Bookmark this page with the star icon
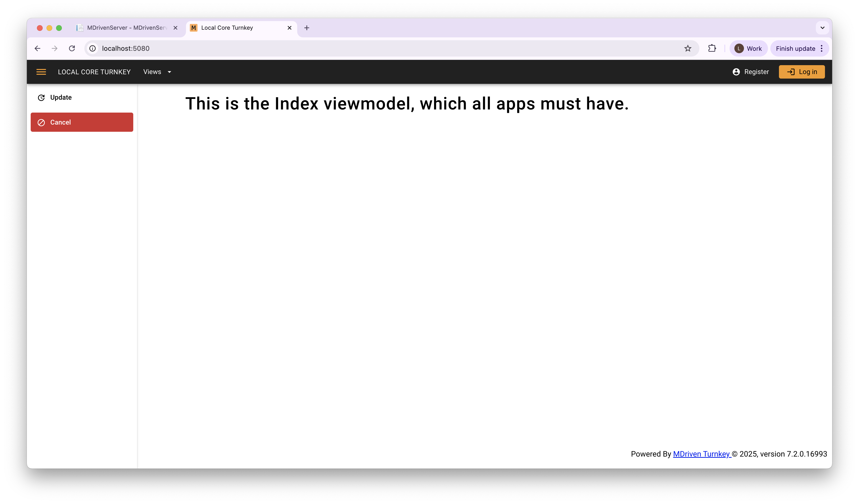 point(688,48)
